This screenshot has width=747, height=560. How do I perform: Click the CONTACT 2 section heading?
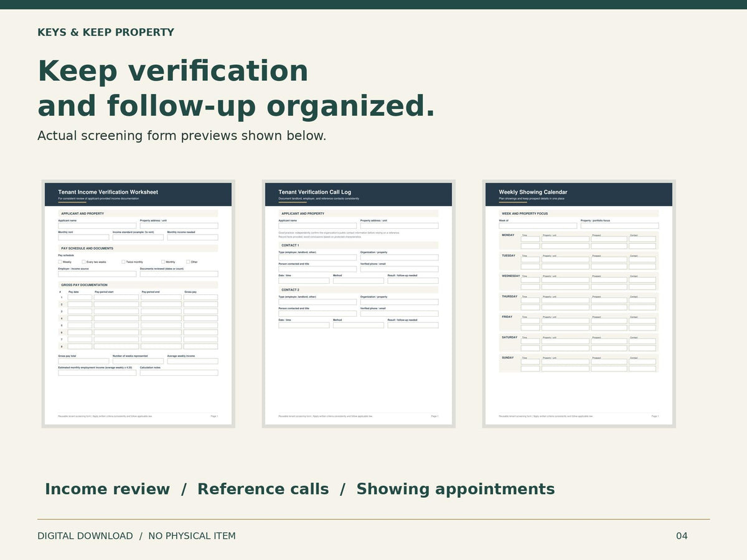(x=290, y=290)
